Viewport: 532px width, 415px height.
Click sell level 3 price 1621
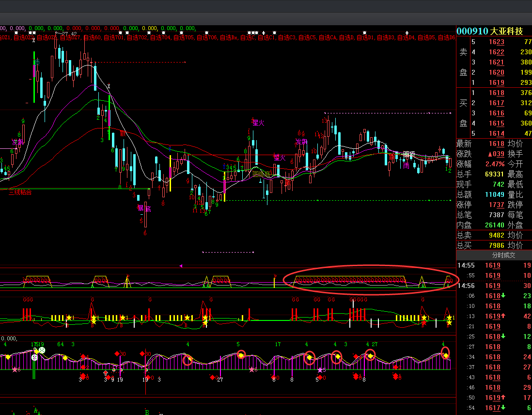(496, 62)
